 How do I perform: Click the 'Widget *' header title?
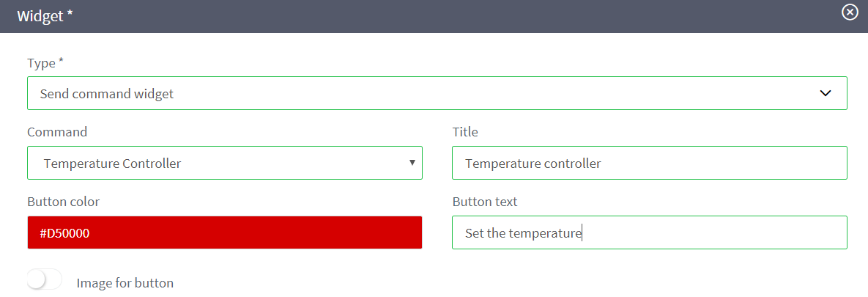(x=45, y=16)
